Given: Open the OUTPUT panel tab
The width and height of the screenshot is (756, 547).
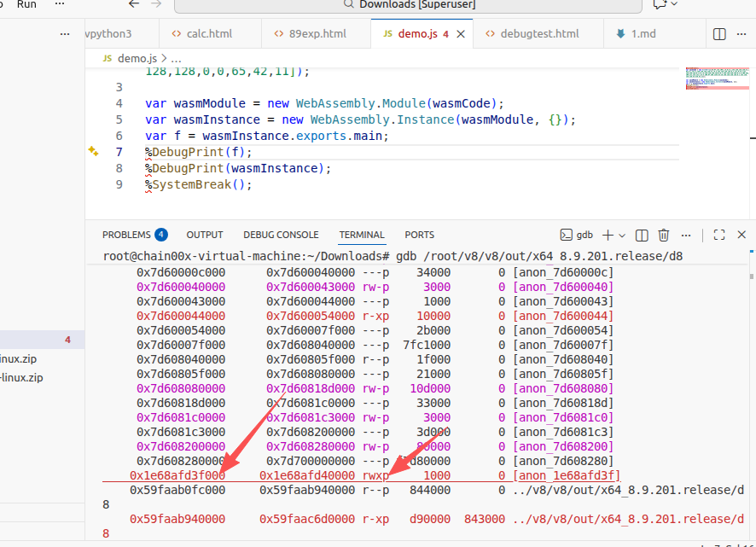Looking at the screenshot, I should coord(205,235).
